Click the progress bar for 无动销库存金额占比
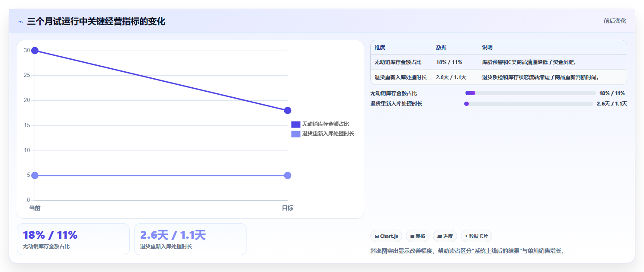644x272 pixels. [531, 93]
